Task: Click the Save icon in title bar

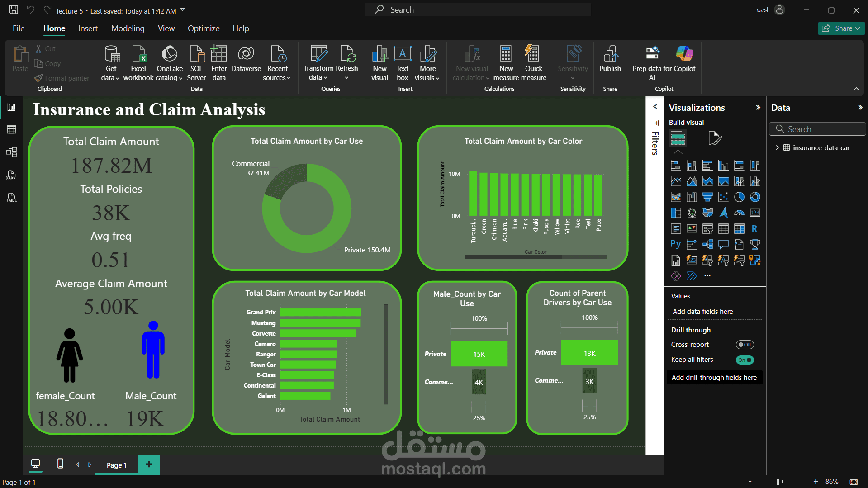Action: (14, 10)
